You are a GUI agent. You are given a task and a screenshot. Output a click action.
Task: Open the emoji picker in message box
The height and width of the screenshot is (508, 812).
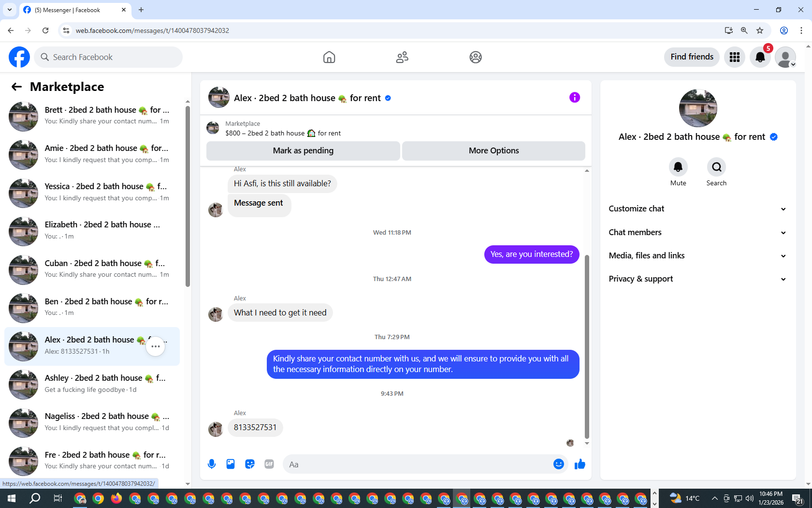[x=559, y=464]
